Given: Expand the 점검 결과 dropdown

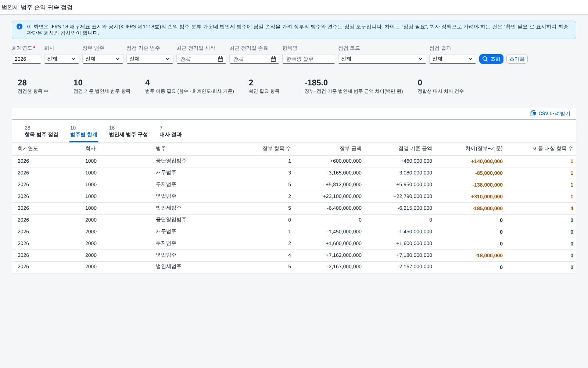Looking at the screenshot, I should click(x=453, y=59).
